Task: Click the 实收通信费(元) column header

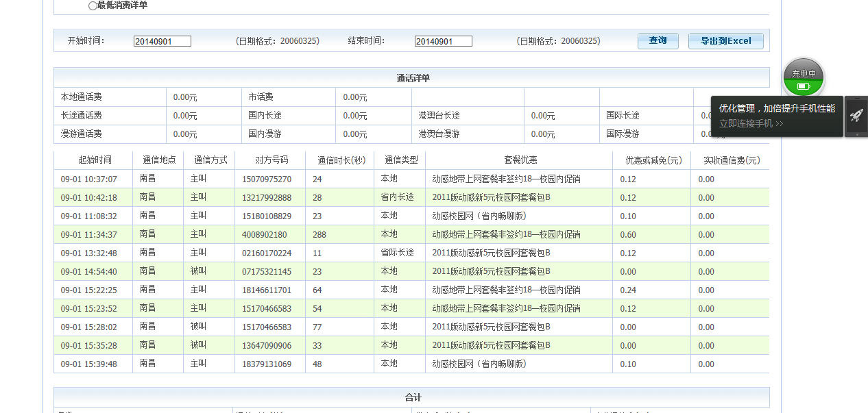Action: (732, 160)
